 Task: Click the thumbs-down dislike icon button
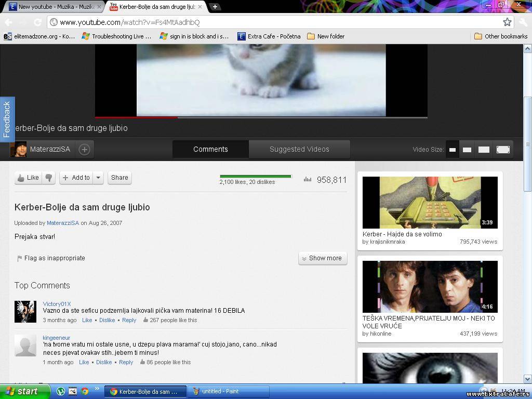point(49,178)
